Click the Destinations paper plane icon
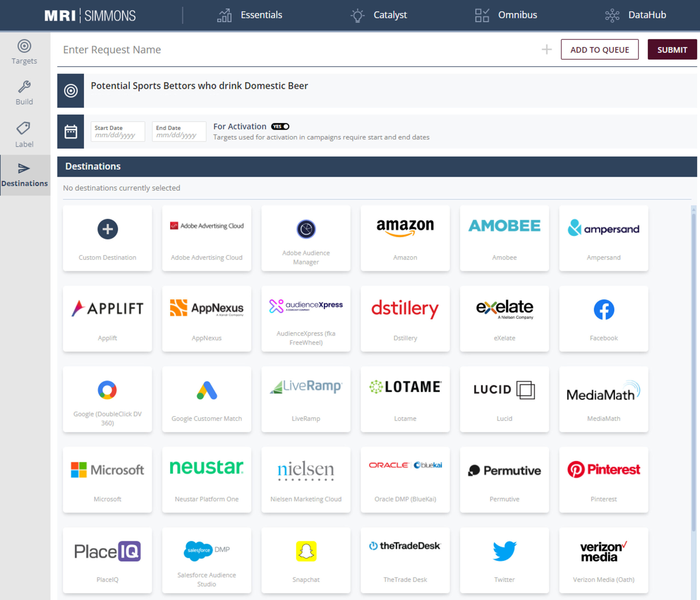The height and width of the screenshot is (600, 700). coord(24,168)
